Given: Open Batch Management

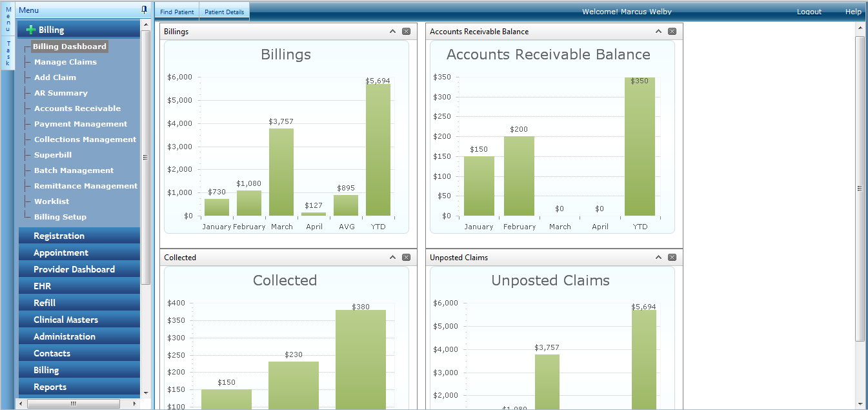Looking at the screenshot, I should (x=74, y=170).
